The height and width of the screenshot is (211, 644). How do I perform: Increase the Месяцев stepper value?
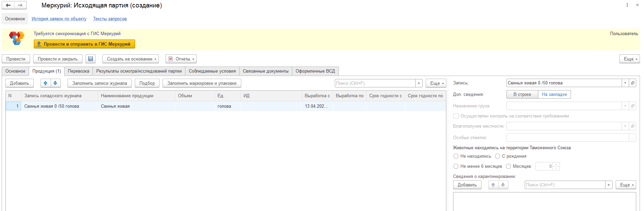click(556, 165)
